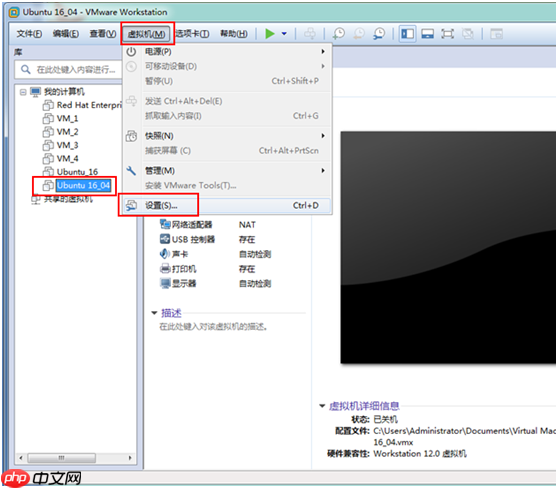Click the library search input field
The image size is (558, 488).
68,69
